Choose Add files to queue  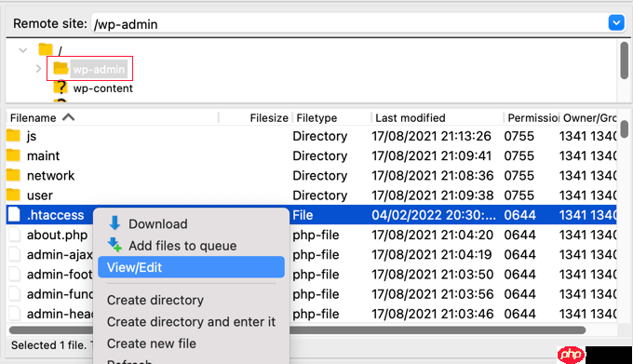[182, 246]
